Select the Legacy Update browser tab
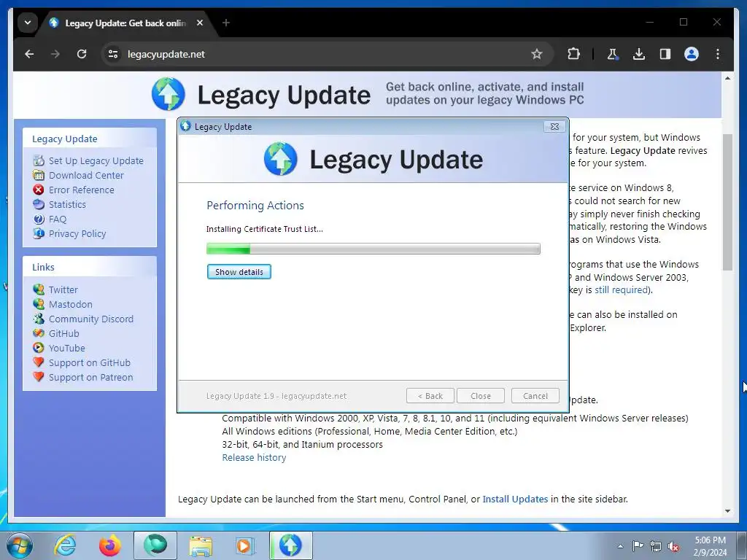747x560 pixels. pyautogui.click(x=125, y=23)
